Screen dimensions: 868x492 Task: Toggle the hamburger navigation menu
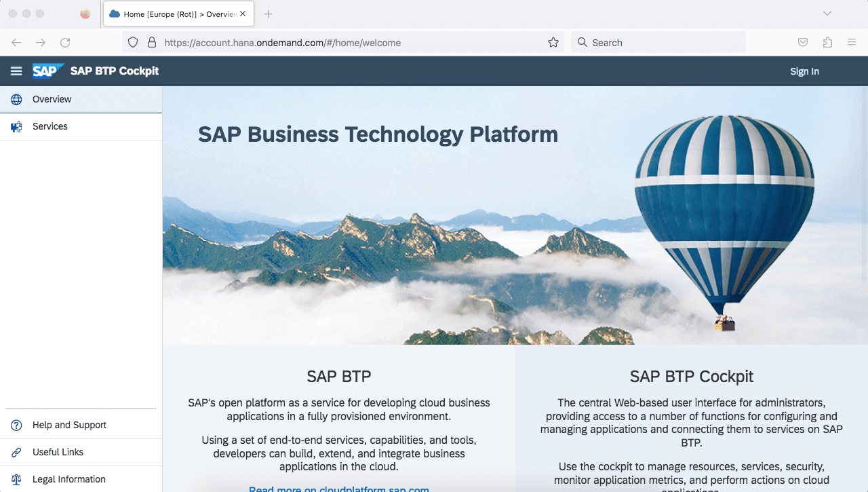[16, 71]
